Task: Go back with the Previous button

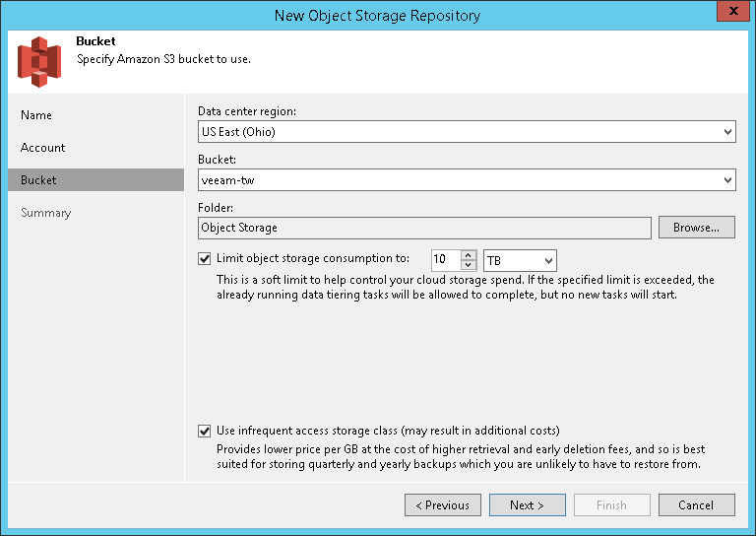Action: pos(442,505)
